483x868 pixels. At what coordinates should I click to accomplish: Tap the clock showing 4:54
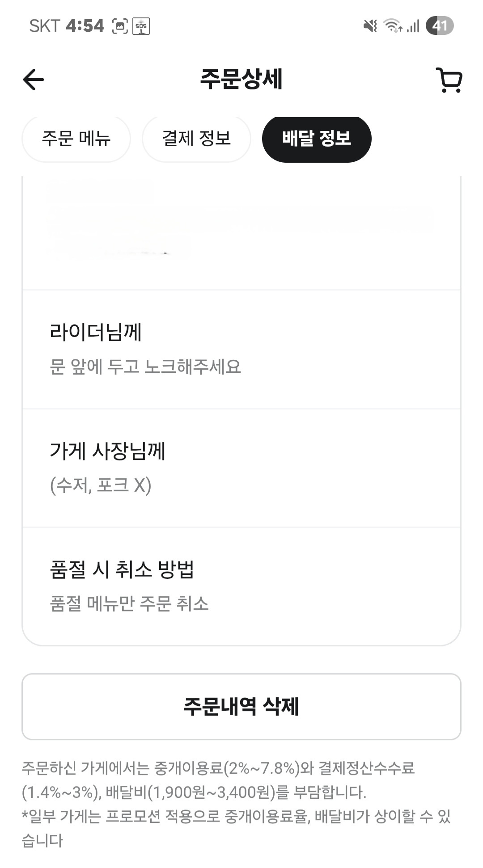(x=85, y=26)
